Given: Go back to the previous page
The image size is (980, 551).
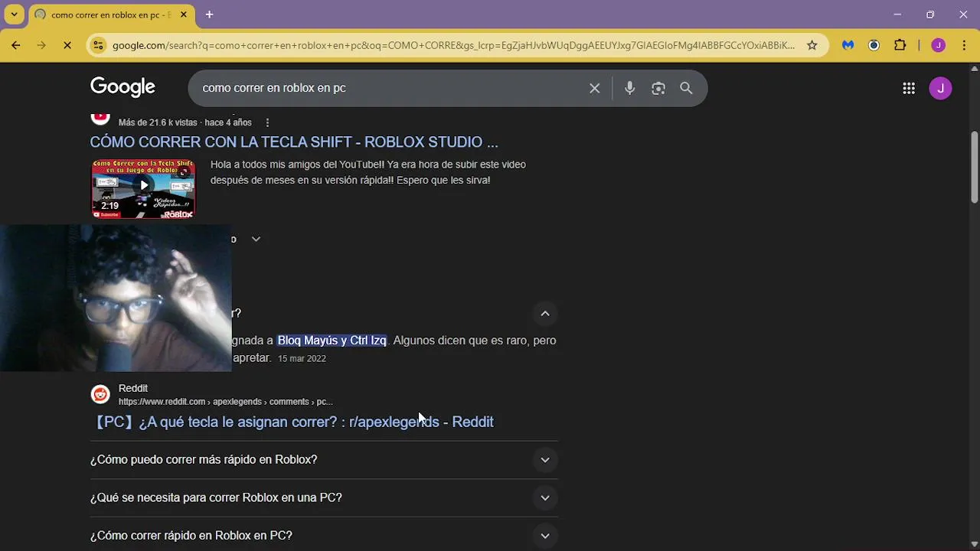Looking at the screenshot, I should point(15,45).
